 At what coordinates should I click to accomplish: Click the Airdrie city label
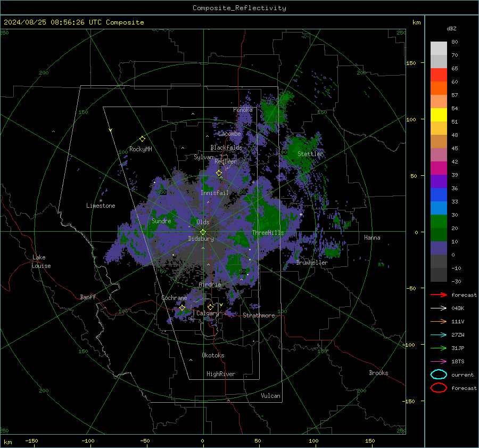coord(210,284)
